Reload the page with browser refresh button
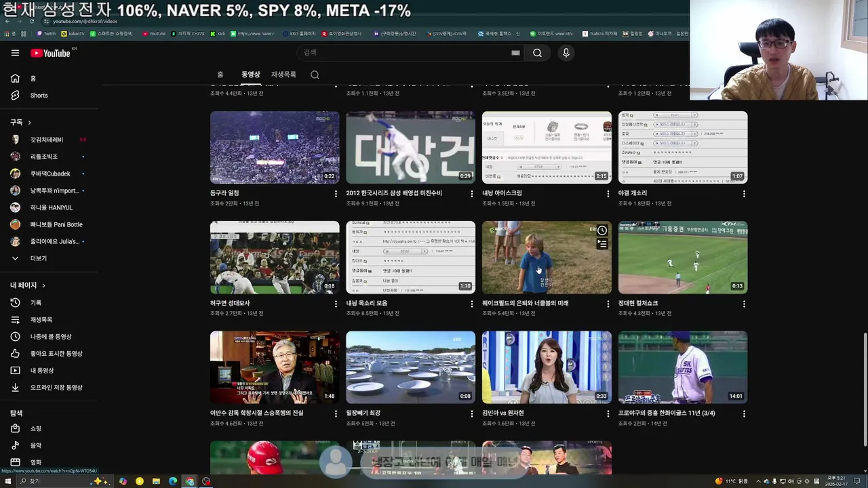The height and width of the screenshot is (488, 868). coord(32,21)
